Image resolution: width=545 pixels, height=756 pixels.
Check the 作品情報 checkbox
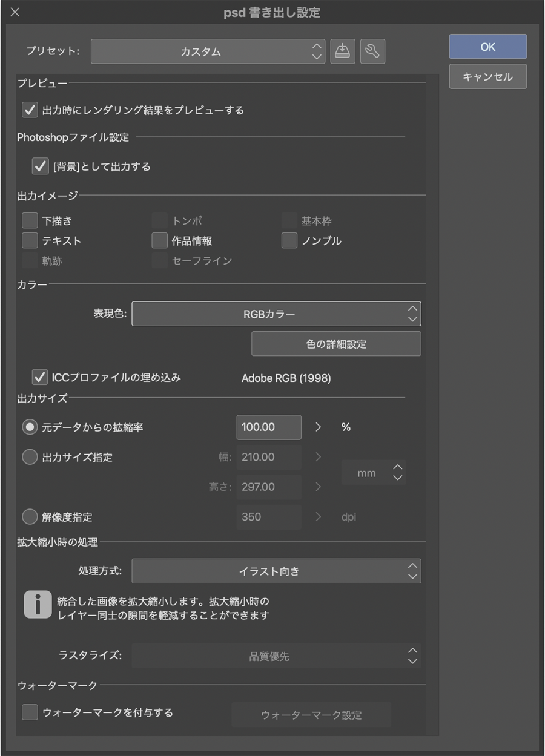click(x=159, y=241)
